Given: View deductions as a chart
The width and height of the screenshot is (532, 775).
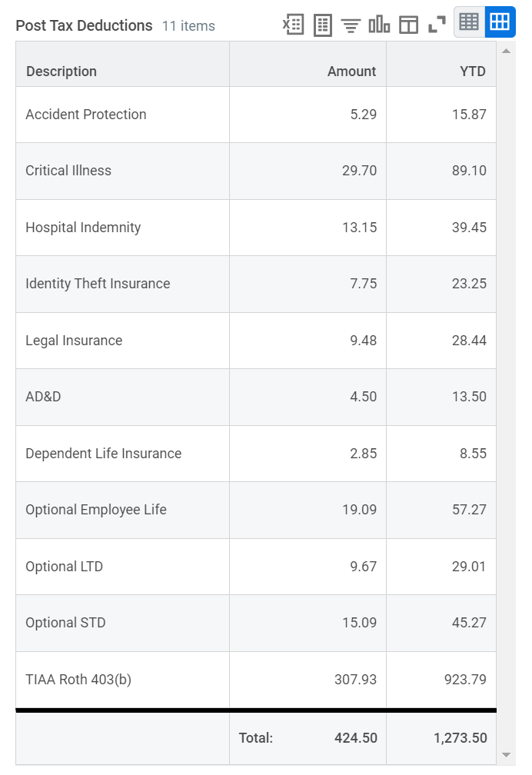Looking at the screenshot, I should pos(380,24).
